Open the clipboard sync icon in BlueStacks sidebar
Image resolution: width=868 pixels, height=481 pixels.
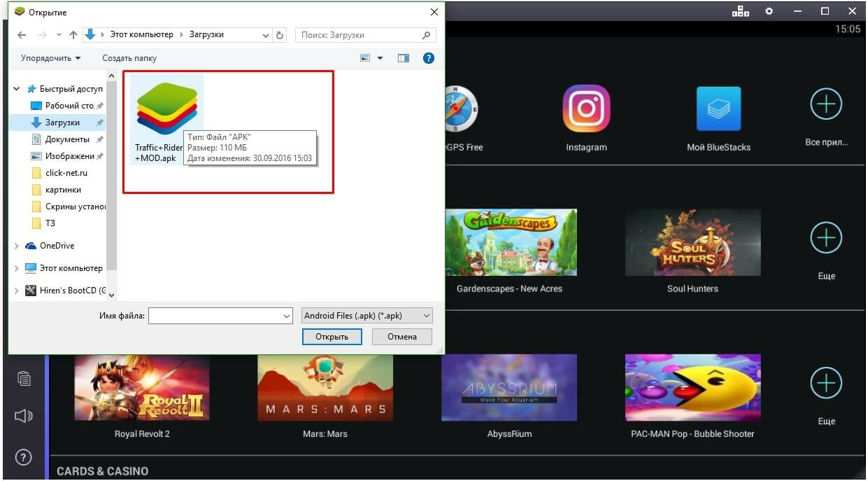(24, 378)
